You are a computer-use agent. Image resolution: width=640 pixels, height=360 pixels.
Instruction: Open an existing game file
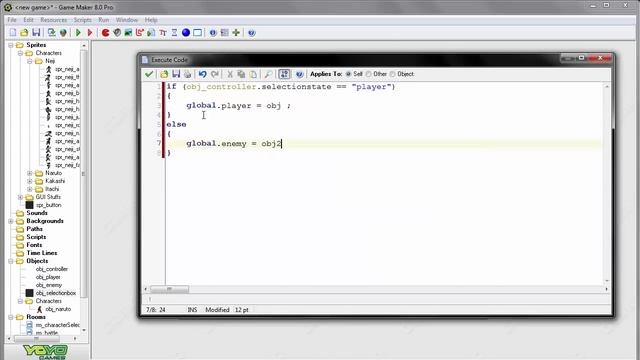[x=24, y=33]
